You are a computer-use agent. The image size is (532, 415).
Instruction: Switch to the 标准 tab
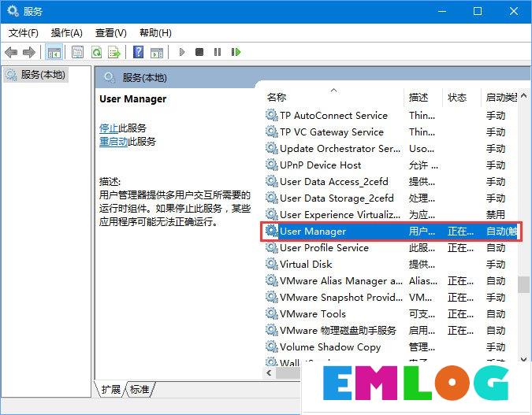140,389
